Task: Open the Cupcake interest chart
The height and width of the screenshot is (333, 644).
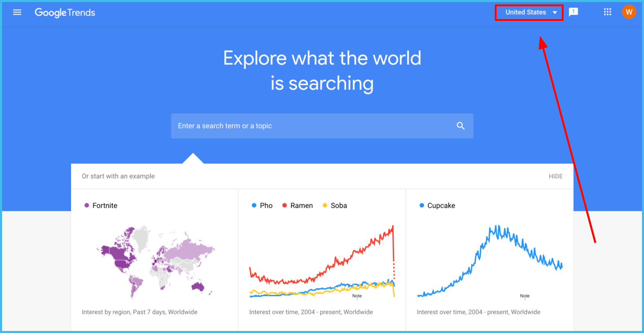Action: (490, 261)
